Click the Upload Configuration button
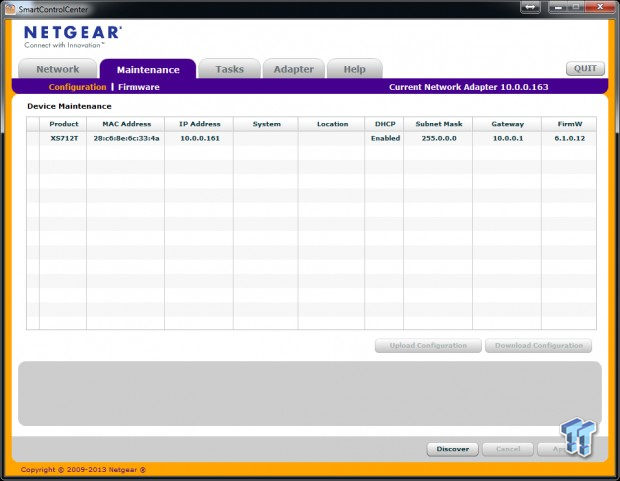 point(428,345)
